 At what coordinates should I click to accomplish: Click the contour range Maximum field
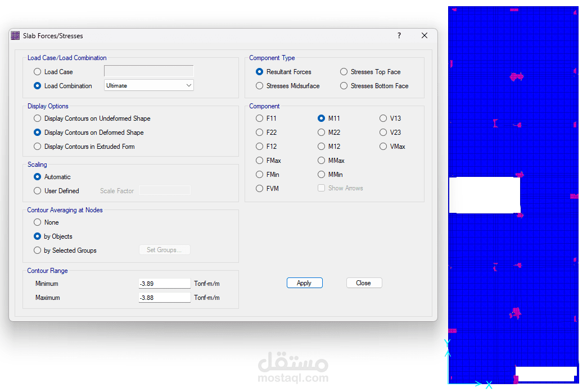tap(164, 298)
